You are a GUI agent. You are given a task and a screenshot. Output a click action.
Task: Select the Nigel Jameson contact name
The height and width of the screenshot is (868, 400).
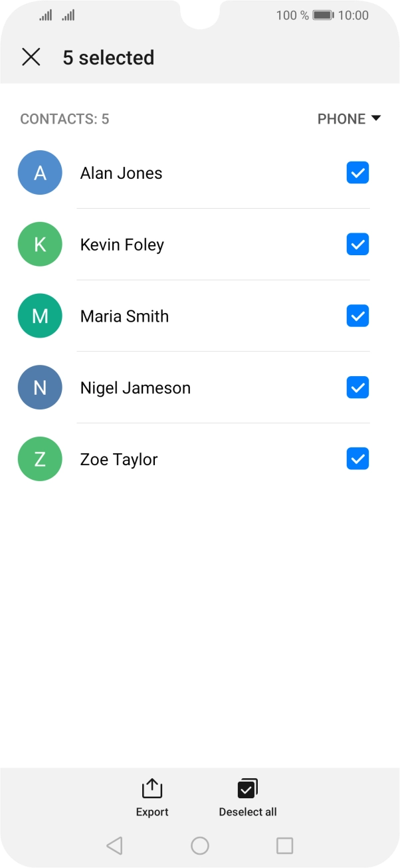point(136,388)
